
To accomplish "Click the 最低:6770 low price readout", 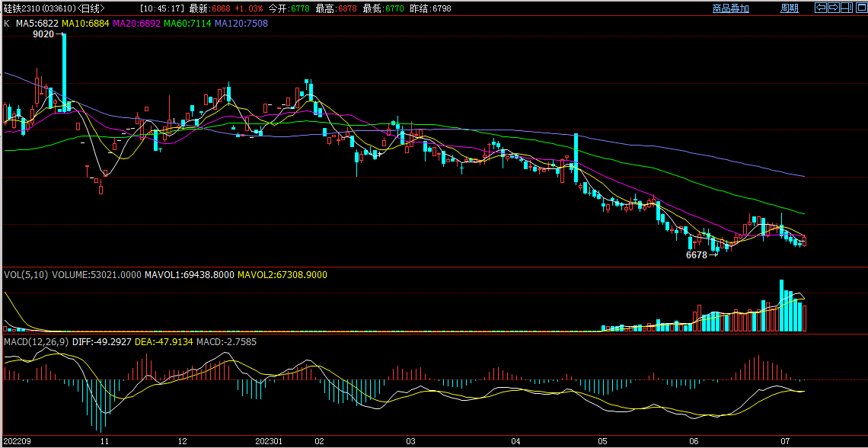I will click(383, 9).
